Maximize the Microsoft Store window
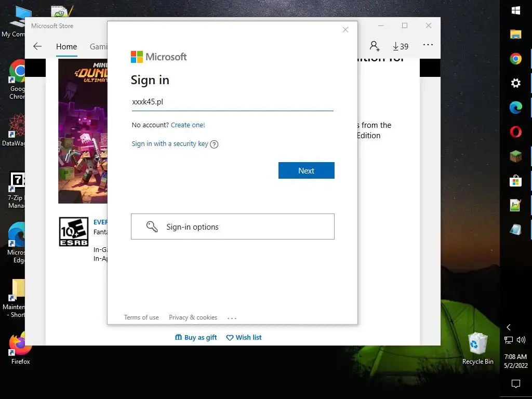 (x=405, y=25)
